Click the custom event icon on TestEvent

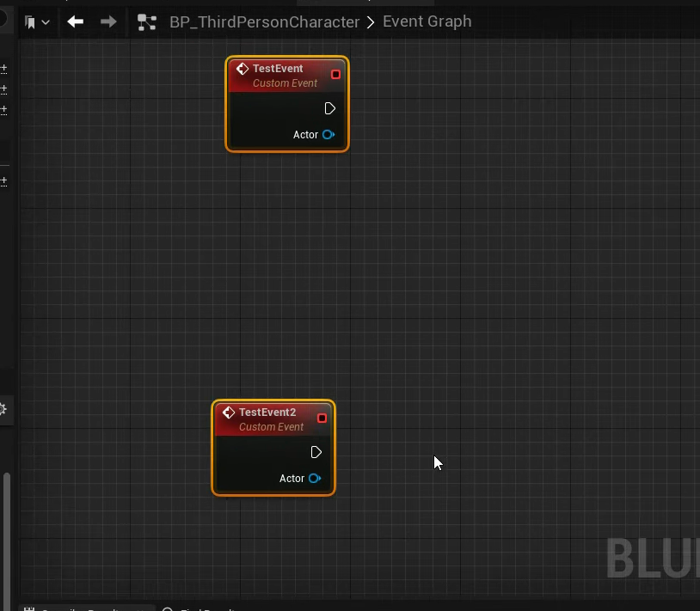click(243, 69)
